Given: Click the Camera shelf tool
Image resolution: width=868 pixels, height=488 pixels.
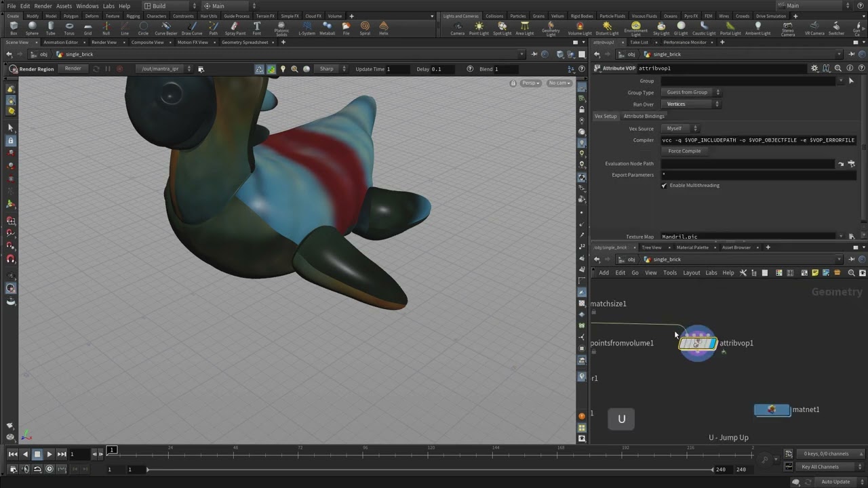Looking at the screenshot, I should [x=458, y=28].
